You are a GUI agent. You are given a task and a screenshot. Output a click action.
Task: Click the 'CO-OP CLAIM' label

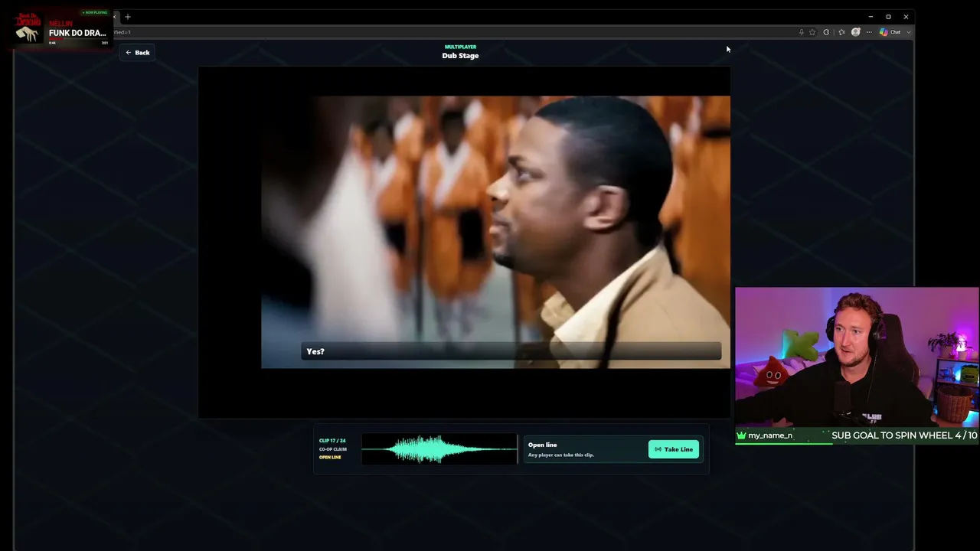[x=333, y=449]
